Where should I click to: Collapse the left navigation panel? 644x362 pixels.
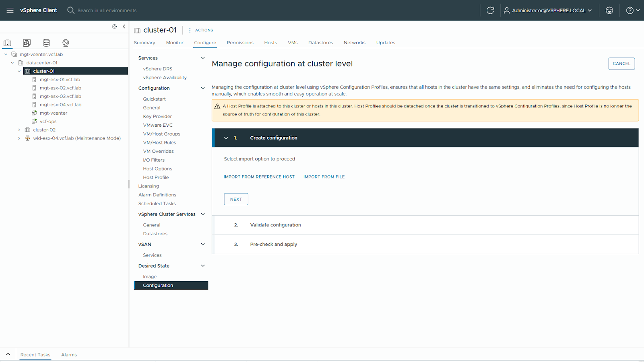[124, 27]
